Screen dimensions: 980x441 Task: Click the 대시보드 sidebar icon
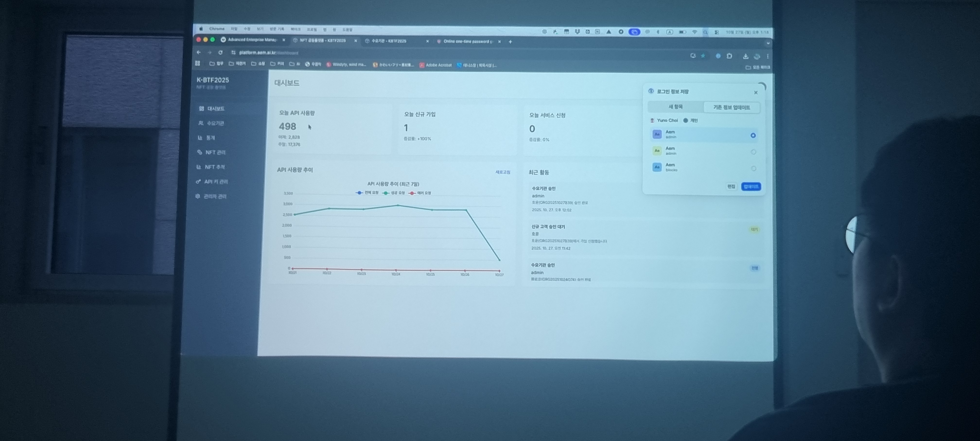(x=201, y=109)
